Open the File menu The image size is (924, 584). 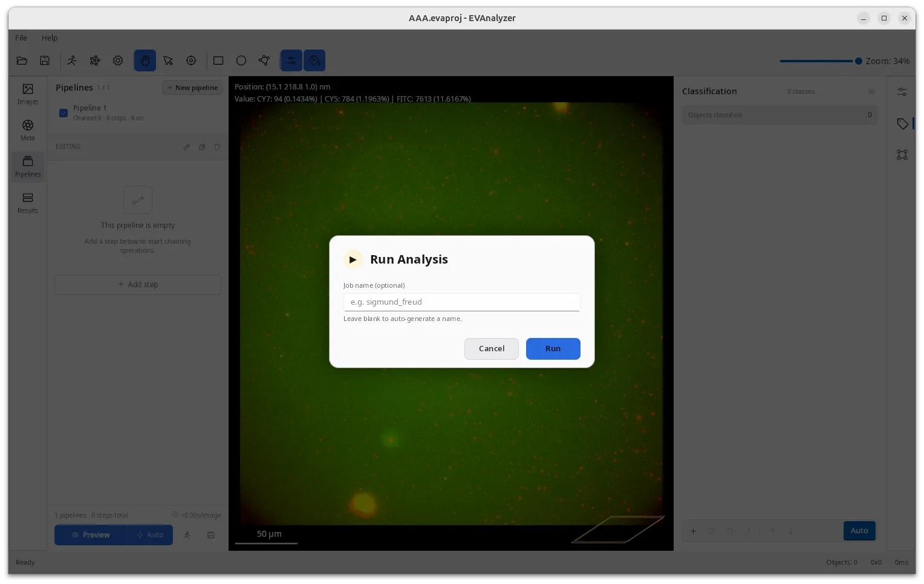tap(21, 37)
